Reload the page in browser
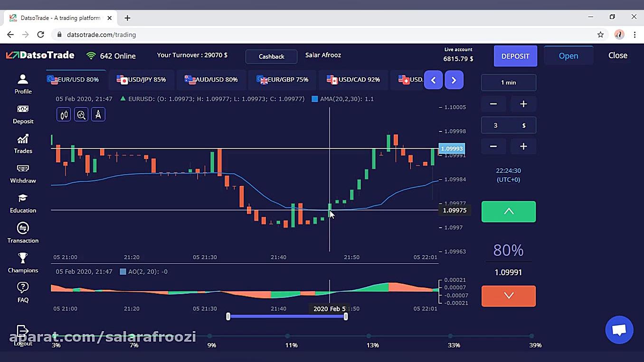 point(41,35)
